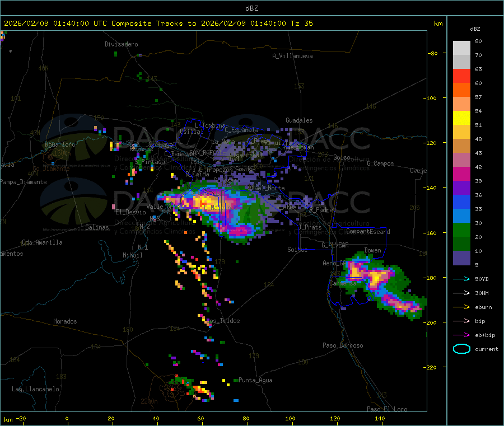Click the G_ALVEAR map label
504x426 pixels.
click(335, 245)
